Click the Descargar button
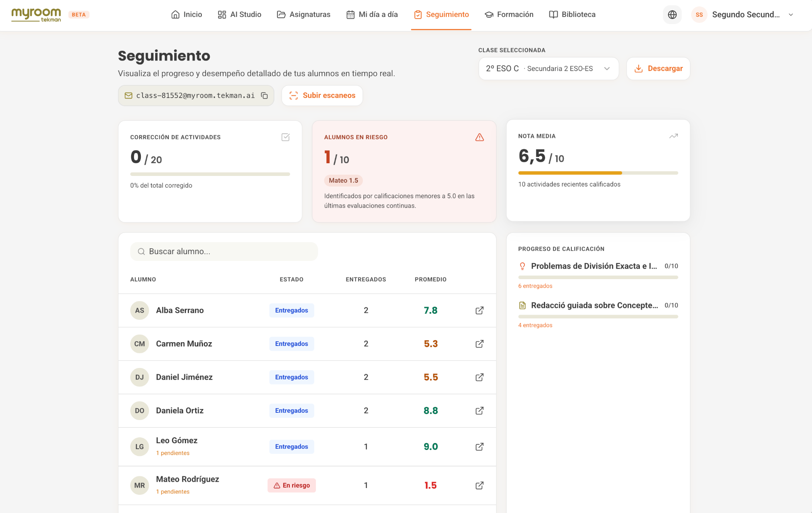 (658, 69)
